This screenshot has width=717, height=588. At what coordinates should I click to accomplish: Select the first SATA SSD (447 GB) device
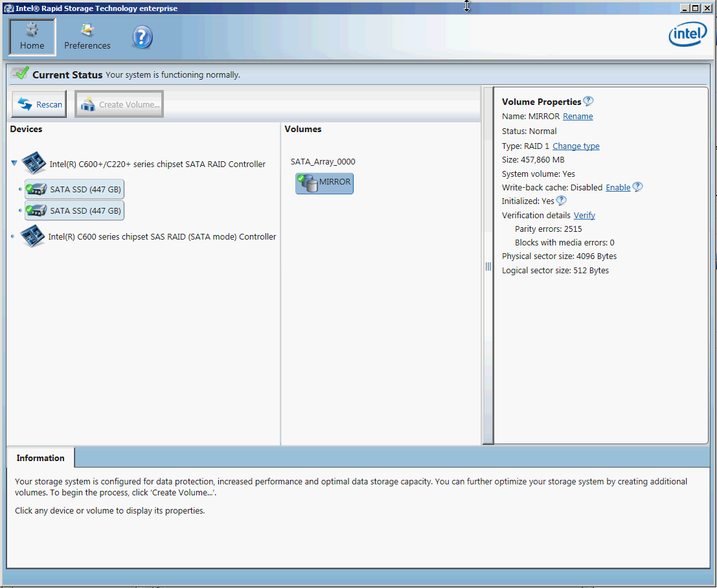pos(74,189)
